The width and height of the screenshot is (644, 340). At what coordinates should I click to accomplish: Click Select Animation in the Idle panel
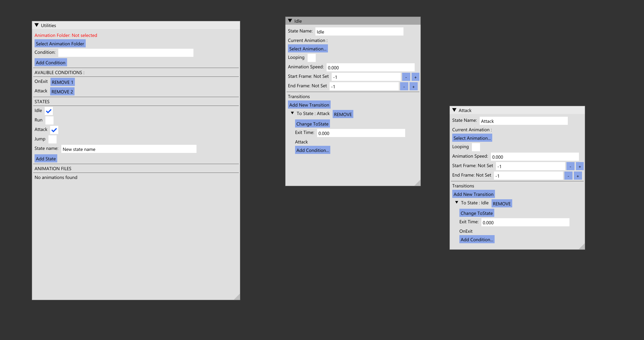tap(307, 48)
